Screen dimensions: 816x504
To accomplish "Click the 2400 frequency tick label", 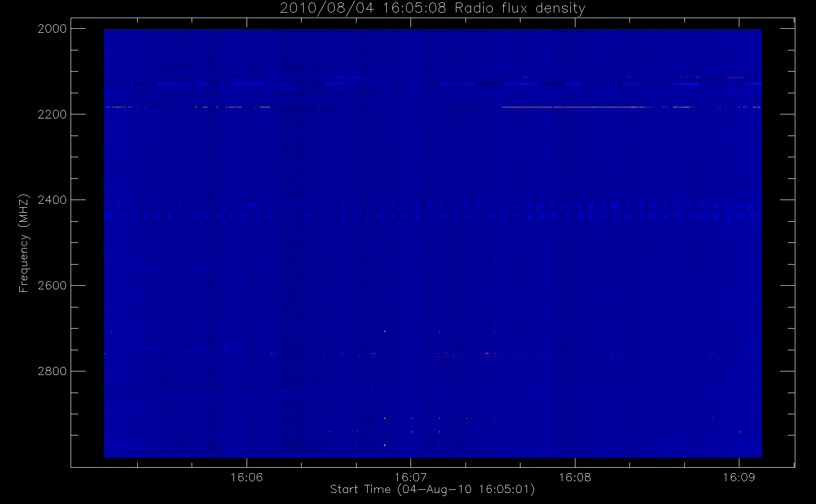I will (52, 200).
